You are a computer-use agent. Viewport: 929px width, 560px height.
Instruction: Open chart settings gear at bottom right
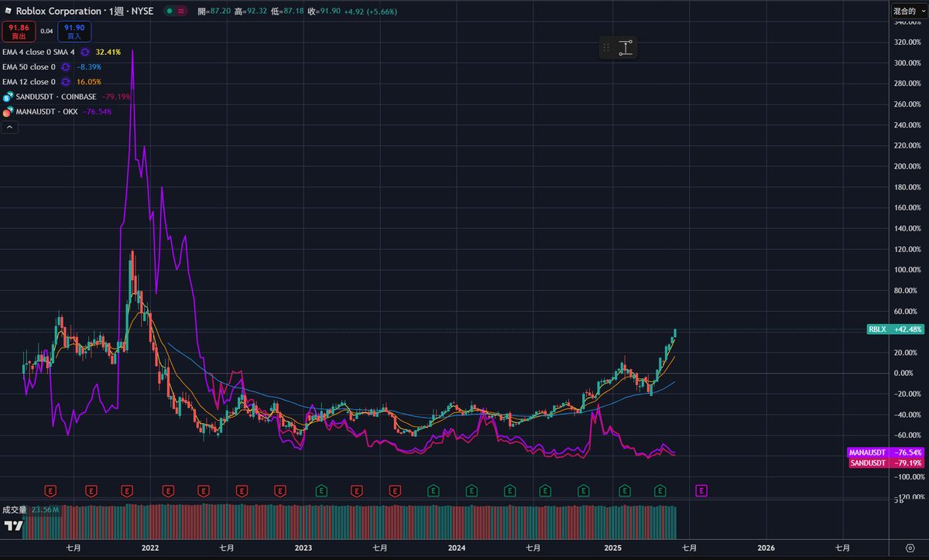pos(909,548)
